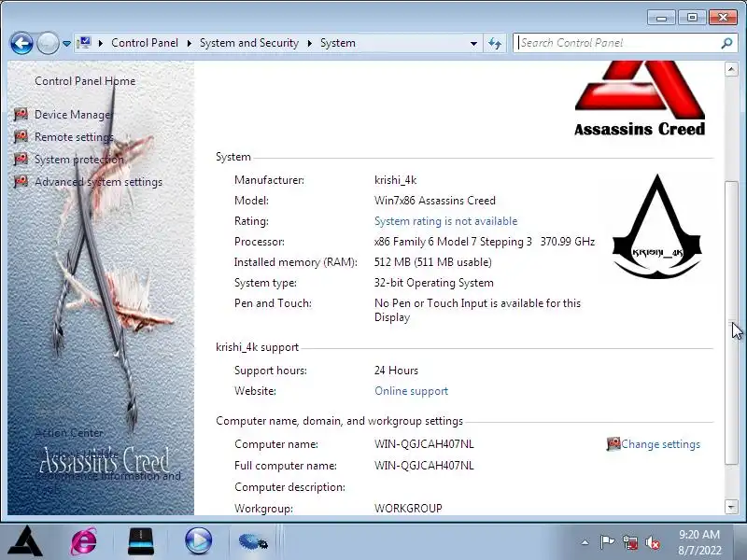Screen dimensions: 747x560
Task: Show hidden tray icons arrow
Action: click(585, 542)
